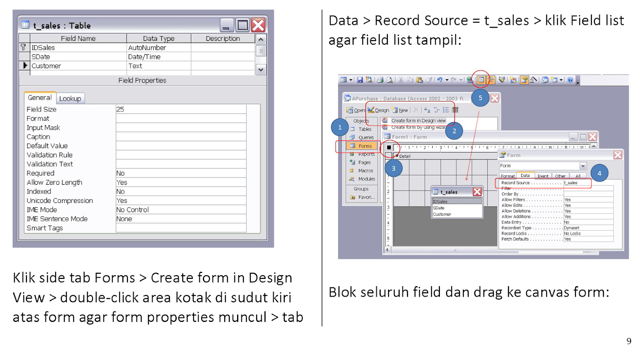Click the New button in database window
644x355 pixels.
[x=400, y=110]
